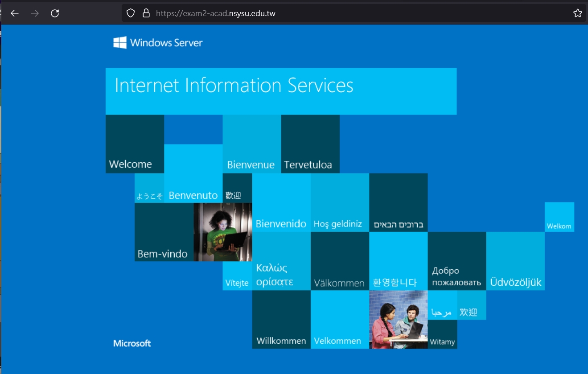Click the exam2-acad.nsysu.edu.tw address bar

pyautogui.click(x=354, y=13)
